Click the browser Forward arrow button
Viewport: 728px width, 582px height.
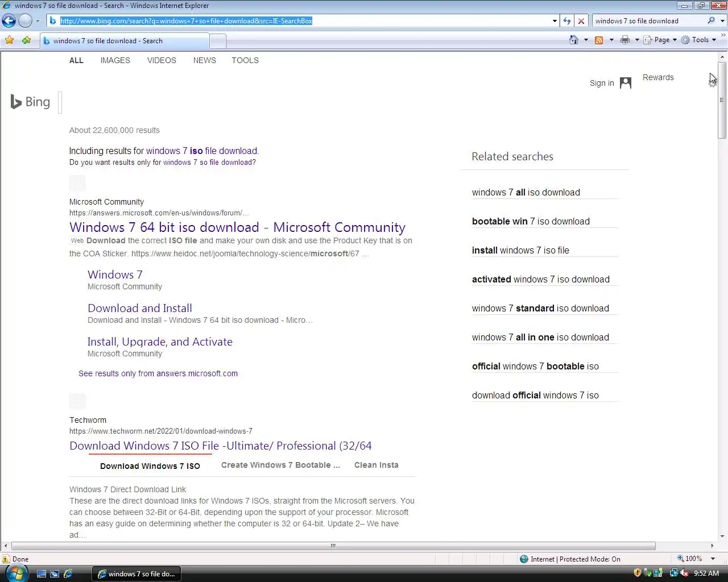(25, 21)
